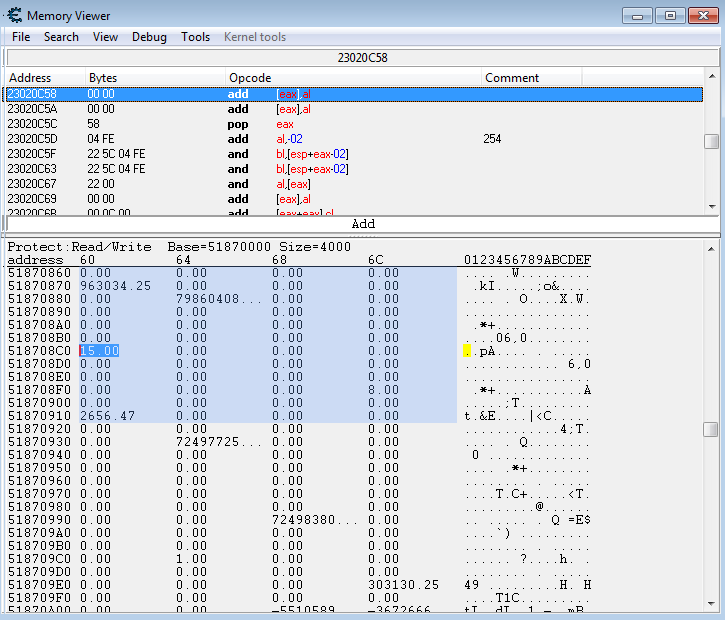725x620 pixels.
Task: Maximize the Memory Viewer window
Action: coord(670,15)
